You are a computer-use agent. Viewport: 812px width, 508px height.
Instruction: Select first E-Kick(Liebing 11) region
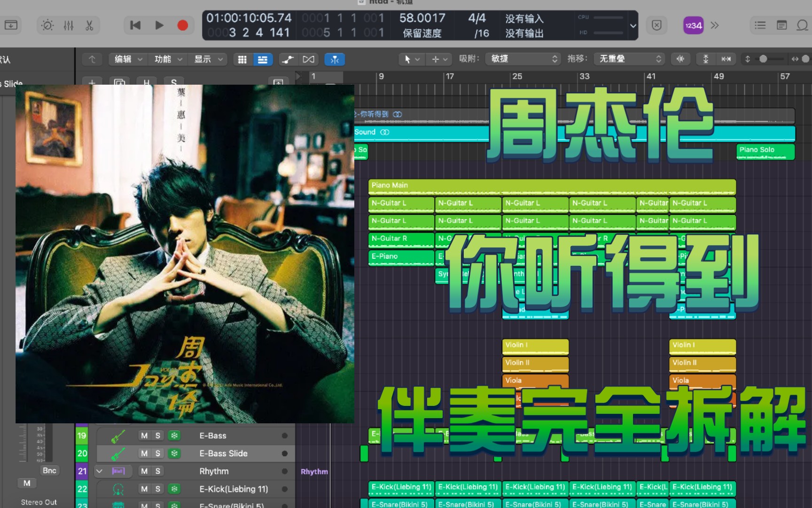[x=401, y=488]
